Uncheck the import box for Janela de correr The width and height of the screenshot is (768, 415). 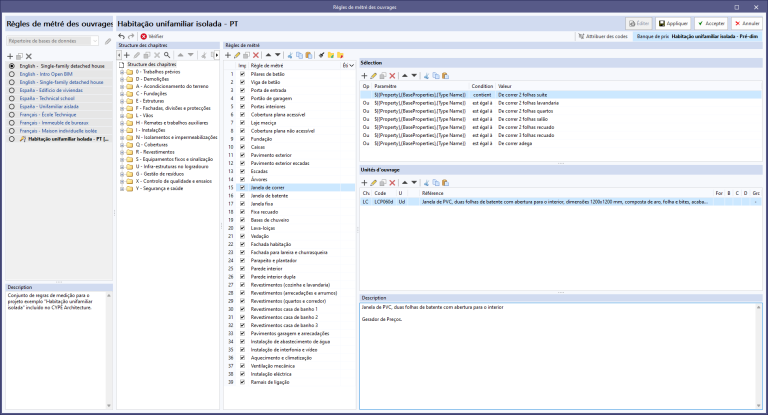(242, 188)
